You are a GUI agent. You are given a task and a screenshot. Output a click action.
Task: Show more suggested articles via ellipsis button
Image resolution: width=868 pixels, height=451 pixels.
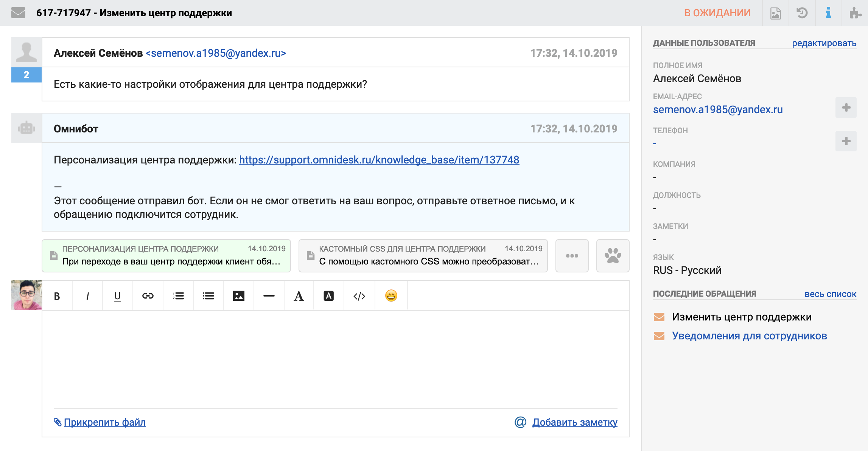(x=572, y=256)
